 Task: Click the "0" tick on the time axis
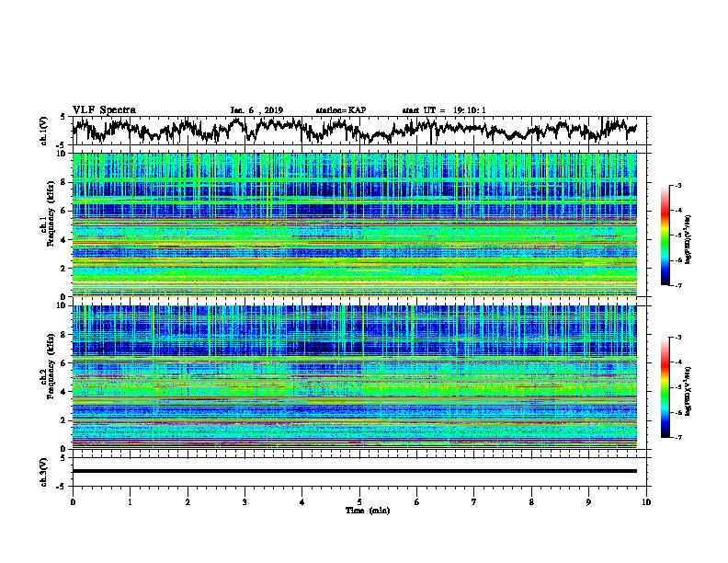point(73,502)
